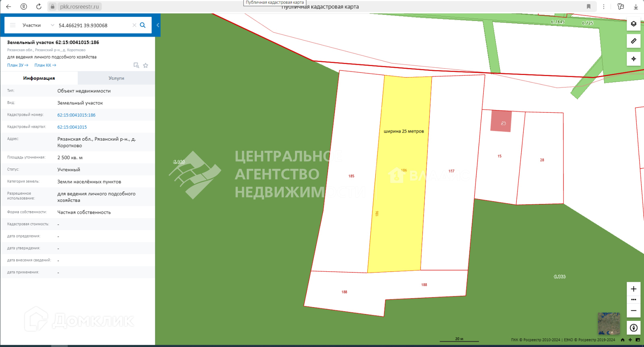The image size is (644, 347).
Task: Click the ширина 25 метров map label
Action: [x=404, y=131]
